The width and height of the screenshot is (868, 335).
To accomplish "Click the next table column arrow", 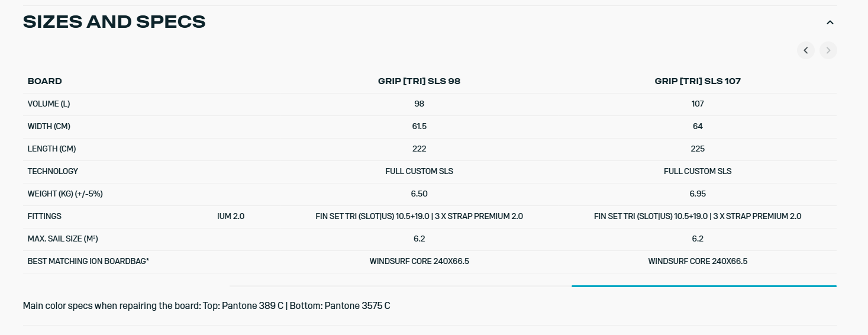I will 828,50.
